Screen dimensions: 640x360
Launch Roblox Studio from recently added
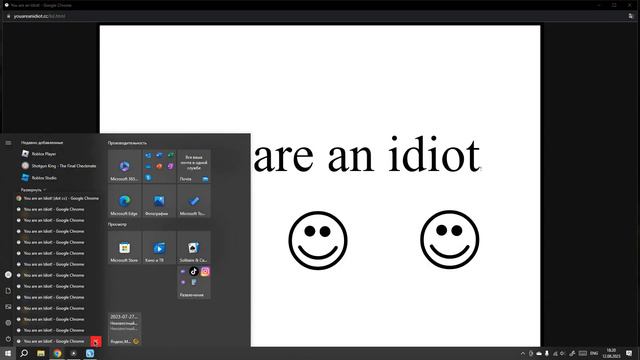click(x=60, y=178)
